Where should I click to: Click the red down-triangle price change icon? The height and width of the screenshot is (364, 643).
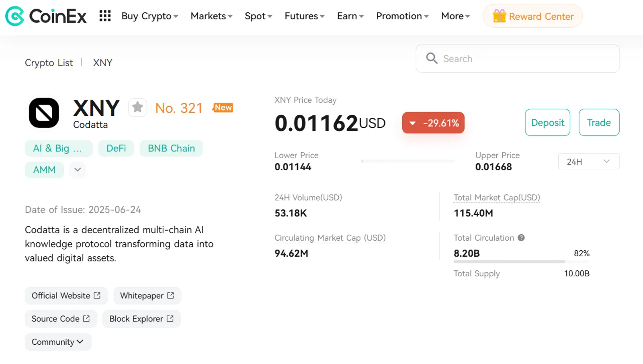pyautogui.click(x=412, y=123)
